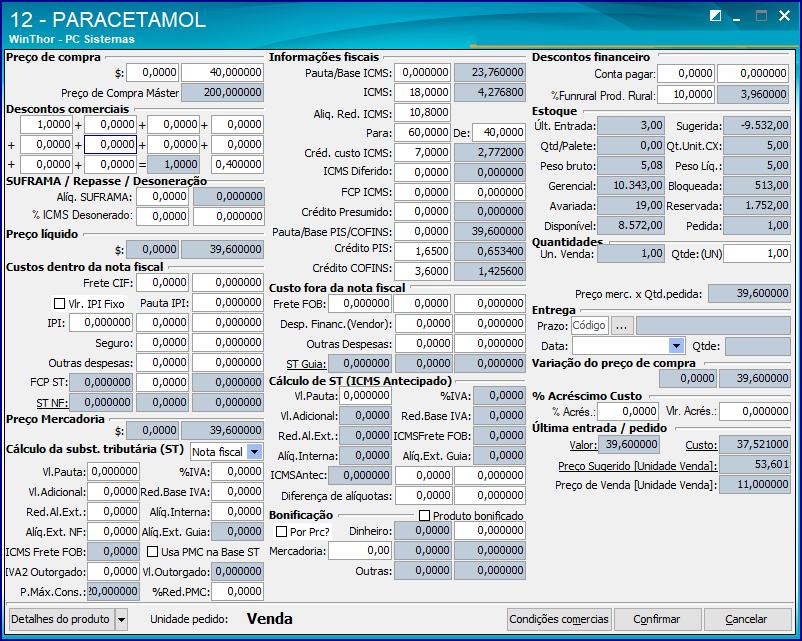Screen dimensions: 802x641
Task: Click the Valor link under Última entrada
Action: pos(584,445)
